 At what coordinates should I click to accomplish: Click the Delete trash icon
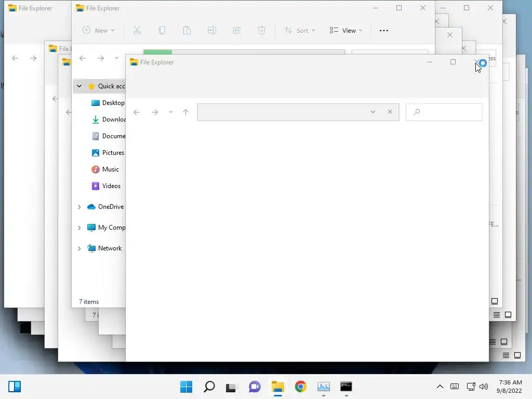click(x=262, y=31)
